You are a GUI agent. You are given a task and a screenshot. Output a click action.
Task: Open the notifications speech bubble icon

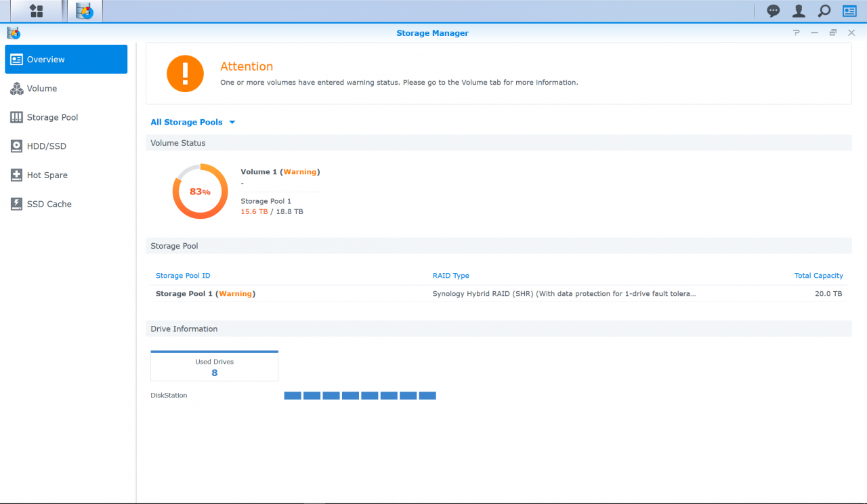[x=773, y=11]
